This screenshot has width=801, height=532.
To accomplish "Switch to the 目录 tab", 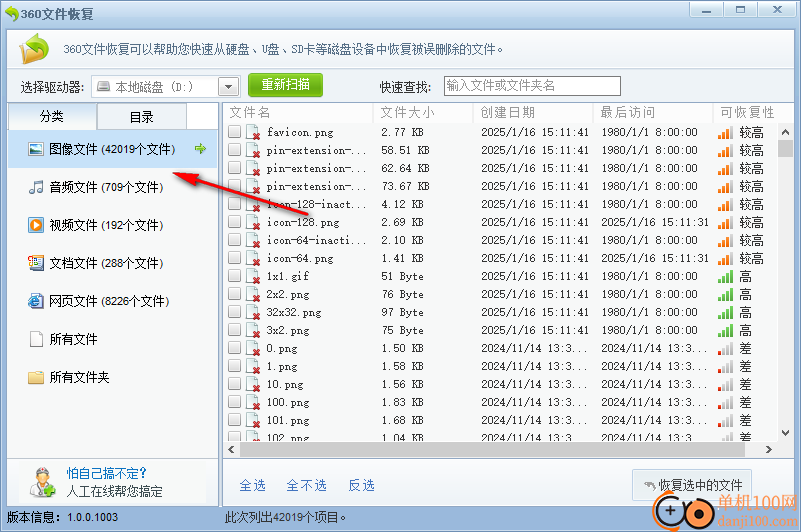I will coord(142,117).
